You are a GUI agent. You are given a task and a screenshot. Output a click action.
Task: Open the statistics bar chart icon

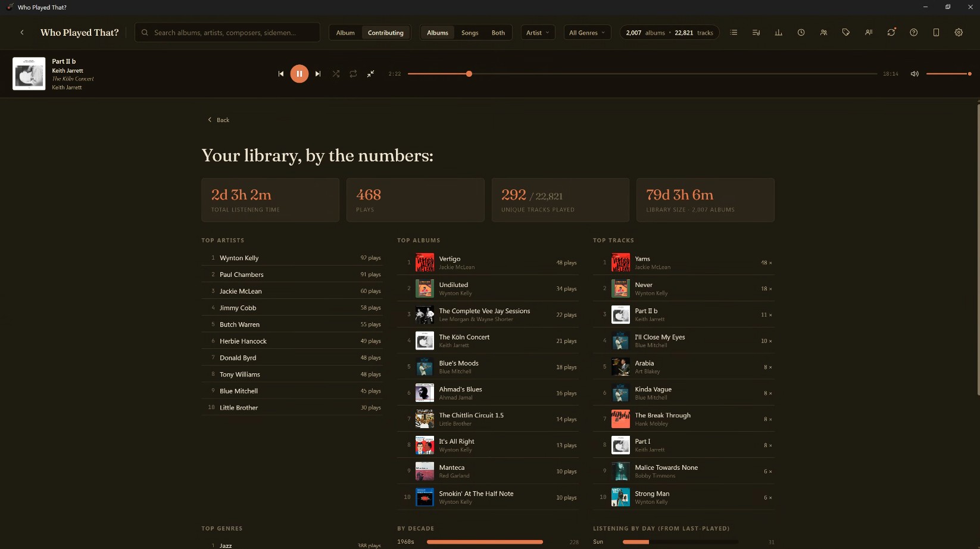pyautogui.click(x=778, y=33)
